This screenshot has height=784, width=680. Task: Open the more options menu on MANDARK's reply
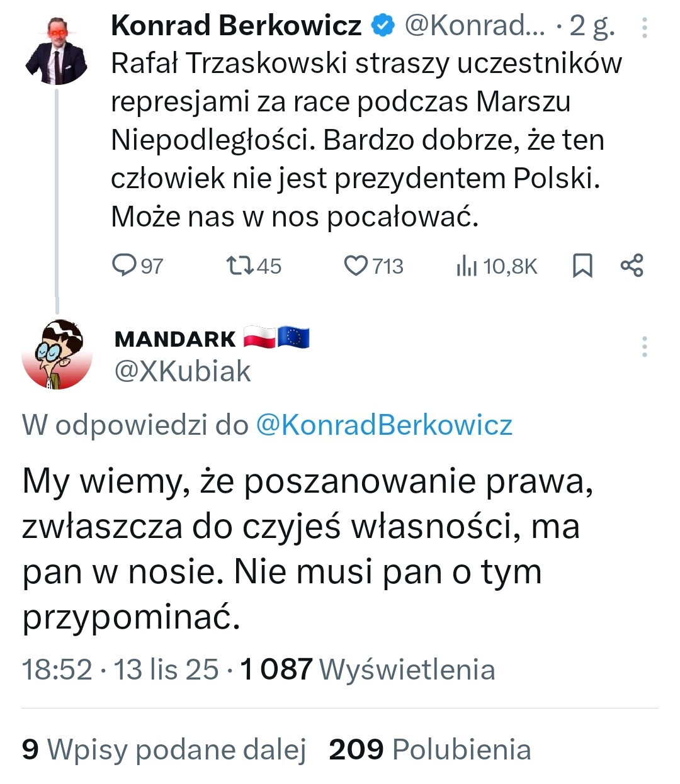644,347
